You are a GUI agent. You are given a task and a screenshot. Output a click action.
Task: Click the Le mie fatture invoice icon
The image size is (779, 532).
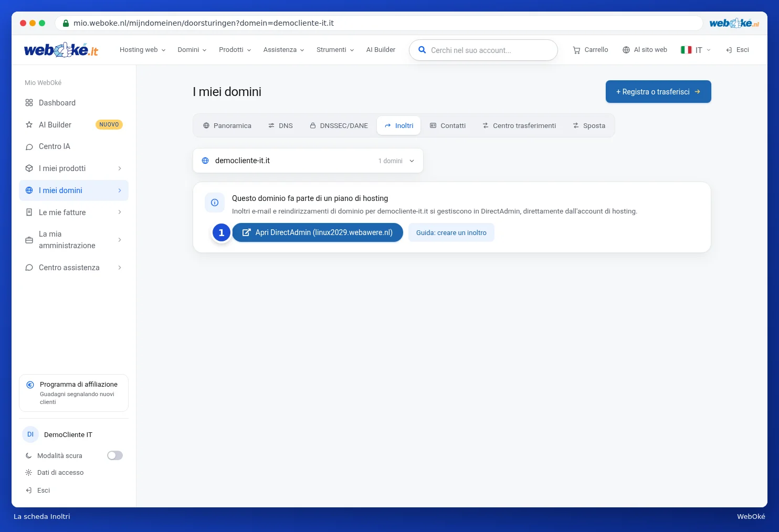[x=29, y=212]
